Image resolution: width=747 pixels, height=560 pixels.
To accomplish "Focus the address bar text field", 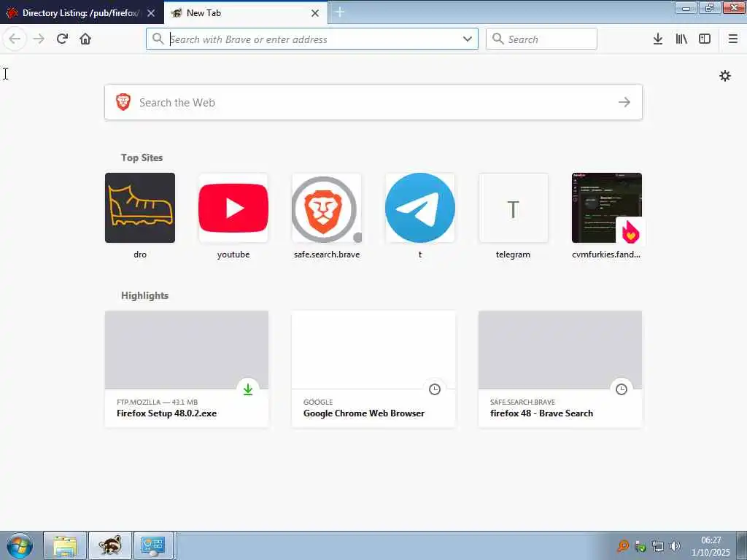I will 312,39.
